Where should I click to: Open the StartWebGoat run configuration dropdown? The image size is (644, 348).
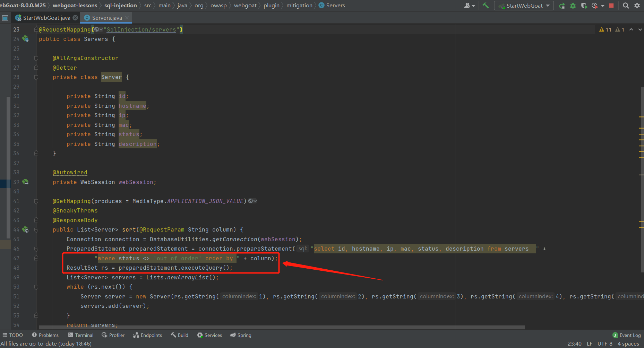click(x=523, y=6)
